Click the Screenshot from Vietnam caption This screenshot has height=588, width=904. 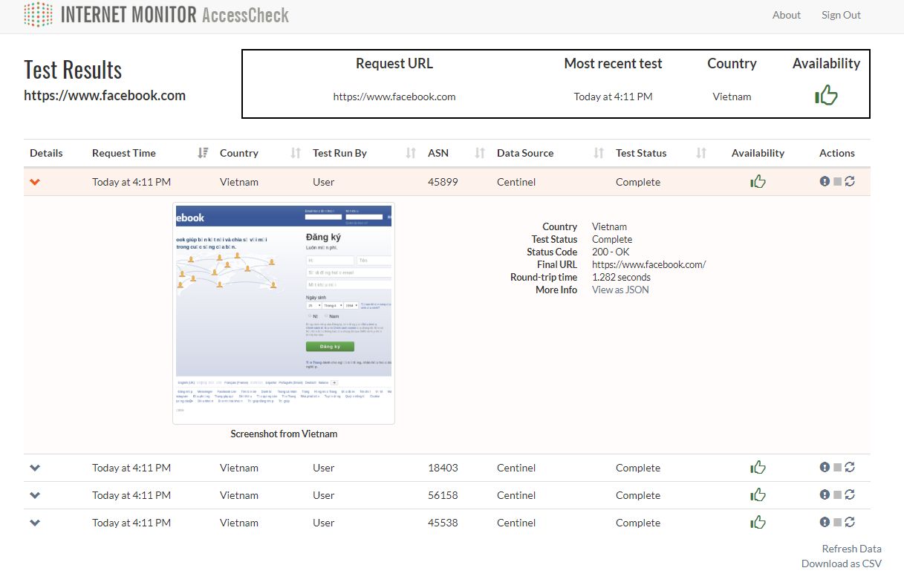284,434
